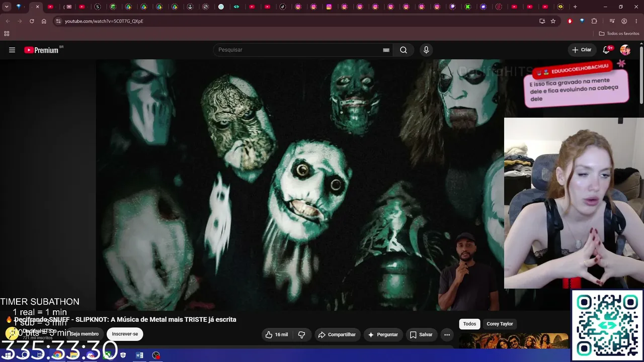This screenshot has width=644, height=362.
Task: Open the YouTube account avatar menu
Action: 625,50
